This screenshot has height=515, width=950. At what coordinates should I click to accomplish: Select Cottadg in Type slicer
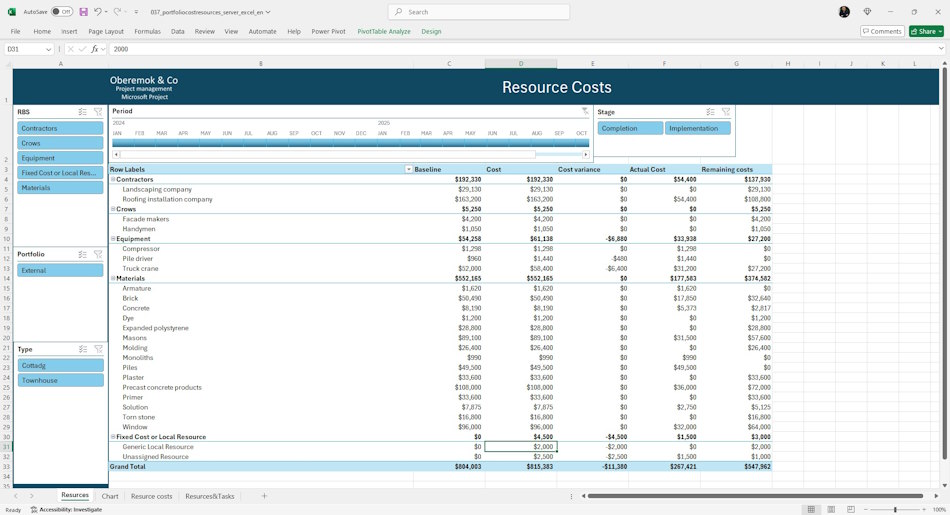tap(60, 366)
